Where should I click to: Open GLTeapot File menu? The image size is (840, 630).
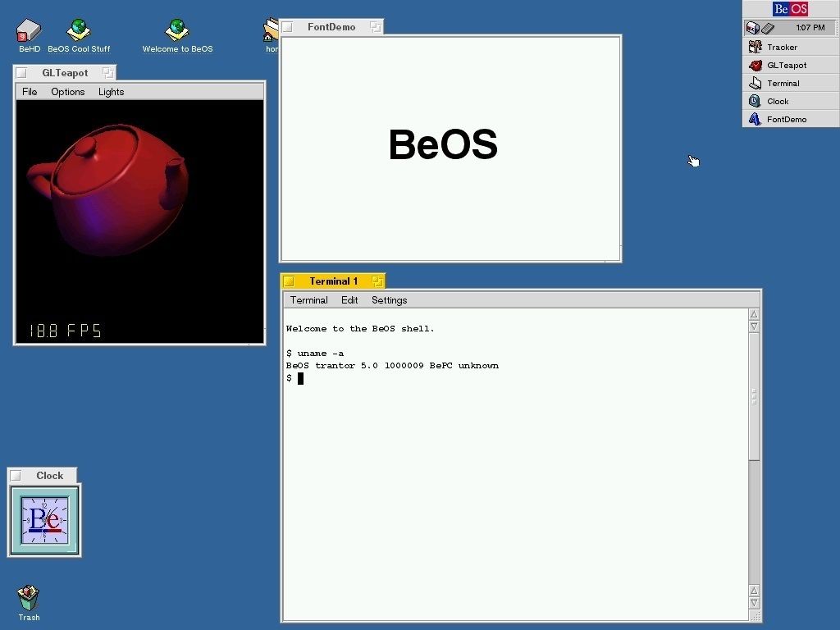(x=30, y=92)
